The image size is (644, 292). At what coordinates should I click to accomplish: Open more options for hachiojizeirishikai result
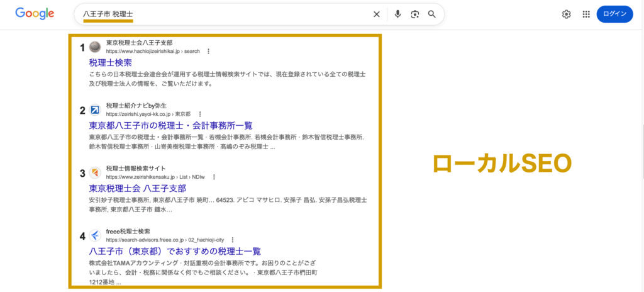209,51
